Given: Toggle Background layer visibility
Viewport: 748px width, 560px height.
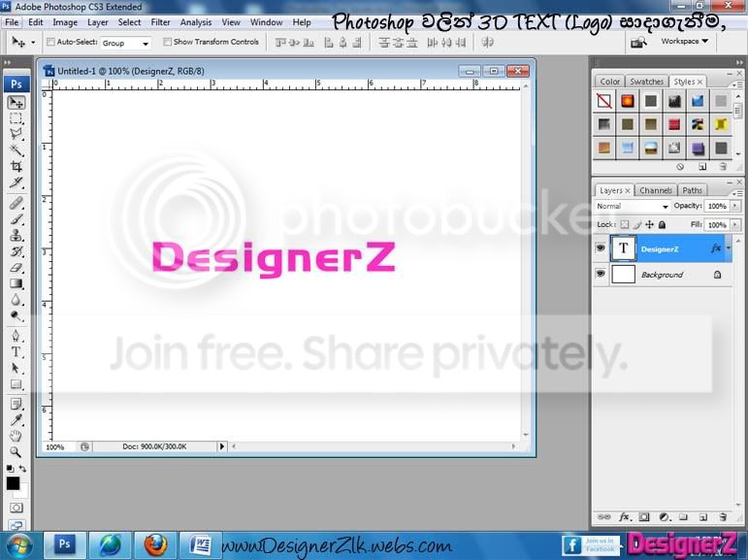Looking at the screenshot, I should click(601, 274).
